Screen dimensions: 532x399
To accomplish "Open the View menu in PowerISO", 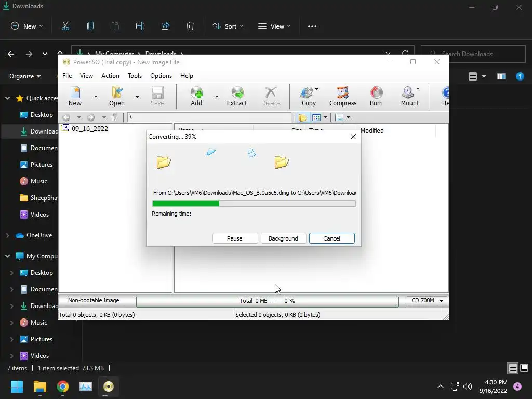I will [86, 76].
